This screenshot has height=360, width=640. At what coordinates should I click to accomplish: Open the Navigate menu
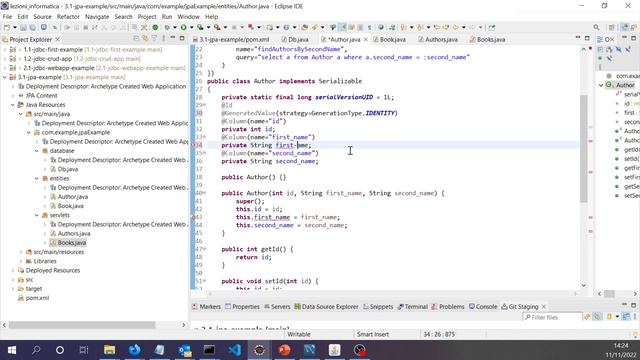coord(97,17)
